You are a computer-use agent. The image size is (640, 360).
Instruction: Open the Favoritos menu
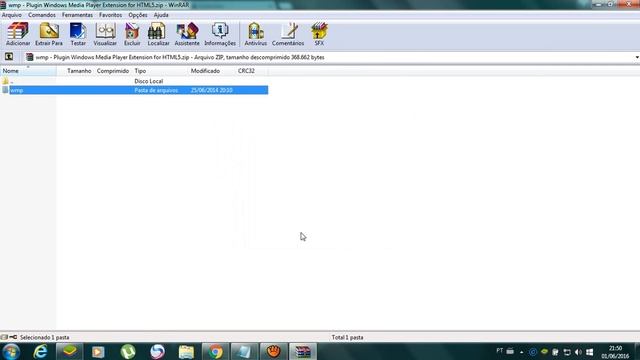[x=110, y=15]
